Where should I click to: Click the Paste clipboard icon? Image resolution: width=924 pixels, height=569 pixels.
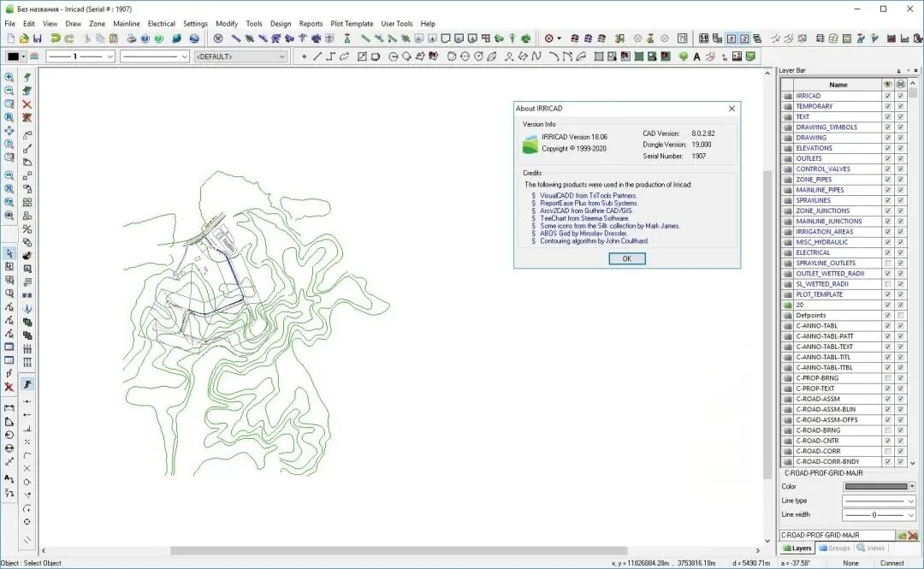pyautogui.click(x=114, y=39)
